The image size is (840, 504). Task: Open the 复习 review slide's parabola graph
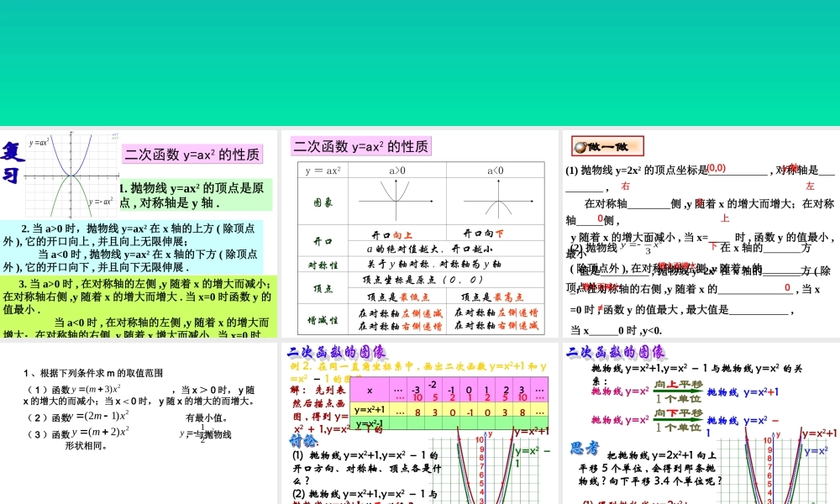(x=71, y=176)
